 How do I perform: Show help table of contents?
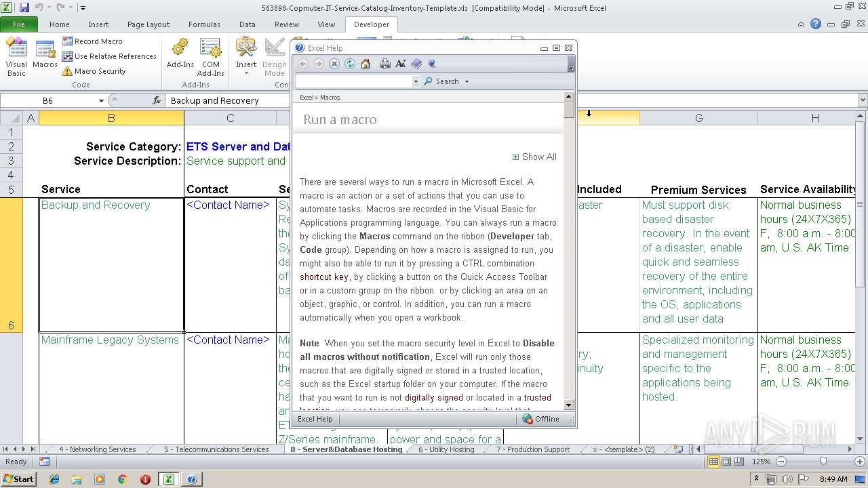coord(416,64)
